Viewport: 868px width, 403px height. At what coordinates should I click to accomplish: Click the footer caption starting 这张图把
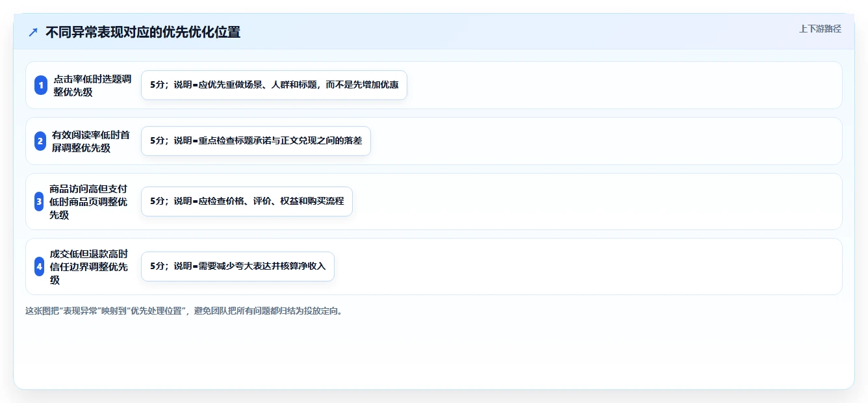[x=184, y=311]
